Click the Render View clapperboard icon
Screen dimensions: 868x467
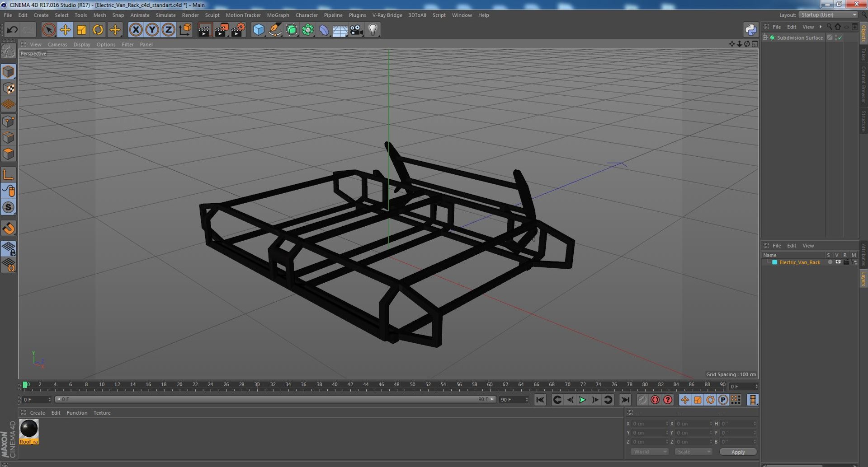click(x=204, y=30)
